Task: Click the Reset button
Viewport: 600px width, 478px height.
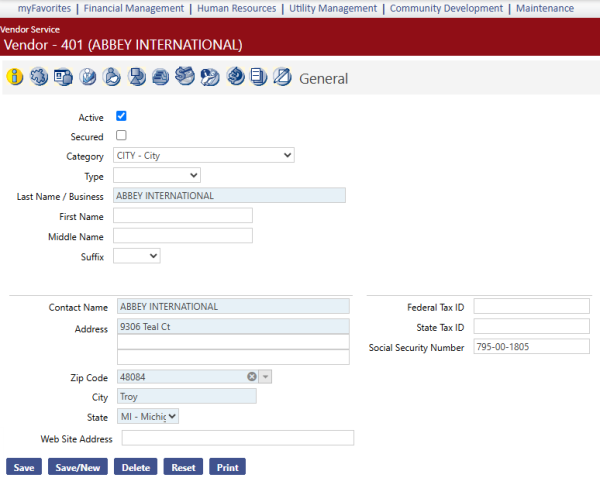Action: point(183,467)
